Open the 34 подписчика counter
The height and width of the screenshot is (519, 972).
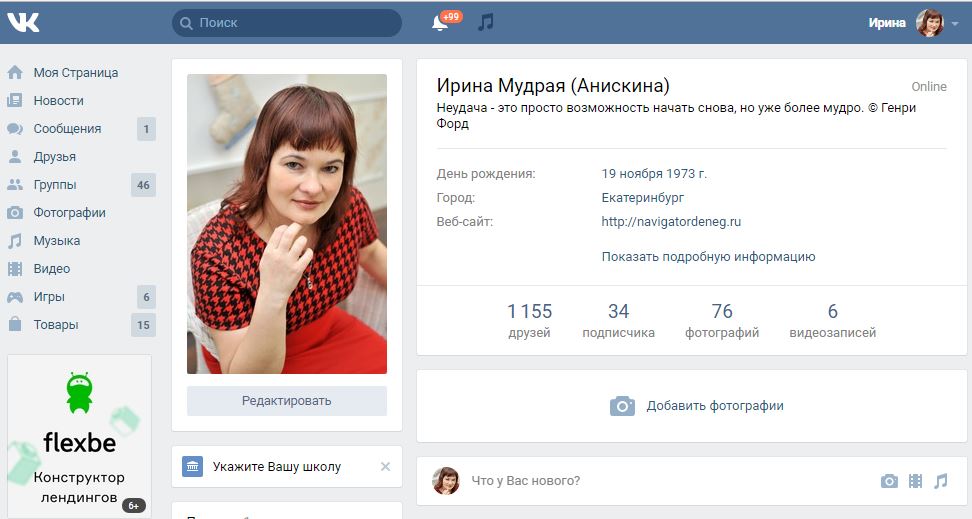click(618, 321)
